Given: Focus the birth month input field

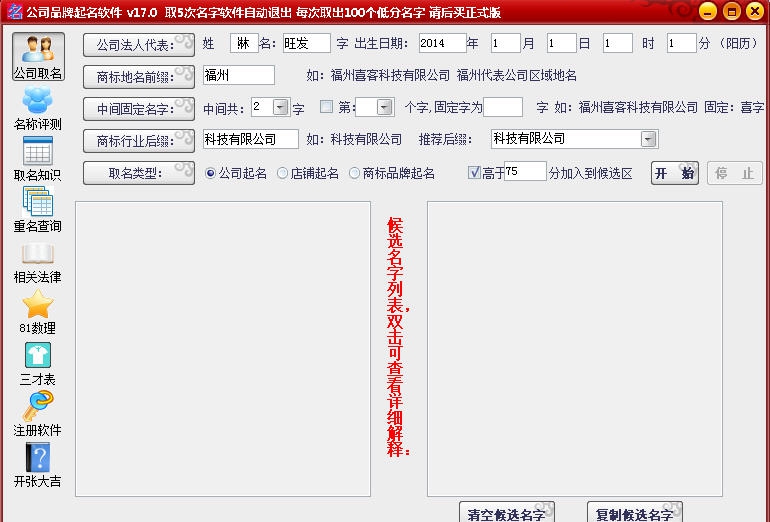Looking at the screenshot, I should (x=505, y=43).
